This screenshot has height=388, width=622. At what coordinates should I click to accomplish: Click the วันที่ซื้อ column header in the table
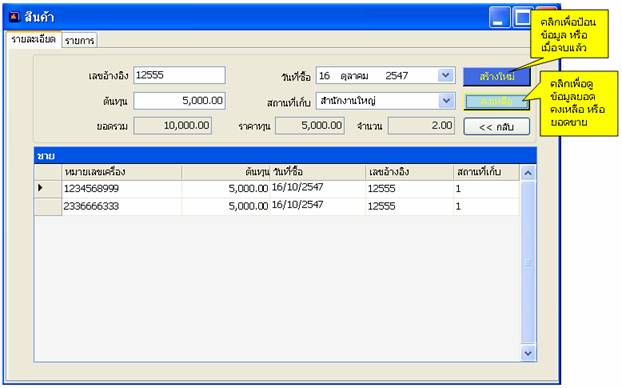click(317, 172)
